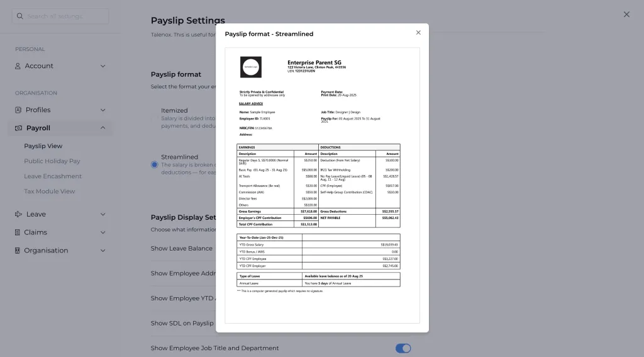
Task: Click the Account person icon
Action: tap(19, 66)
